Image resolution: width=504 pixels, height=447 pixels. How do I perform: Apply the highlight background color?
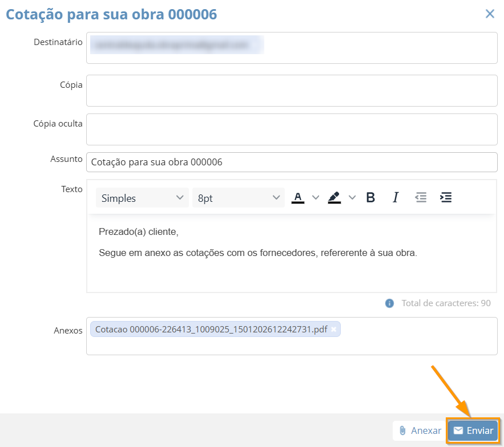click(x=334, y=198)
